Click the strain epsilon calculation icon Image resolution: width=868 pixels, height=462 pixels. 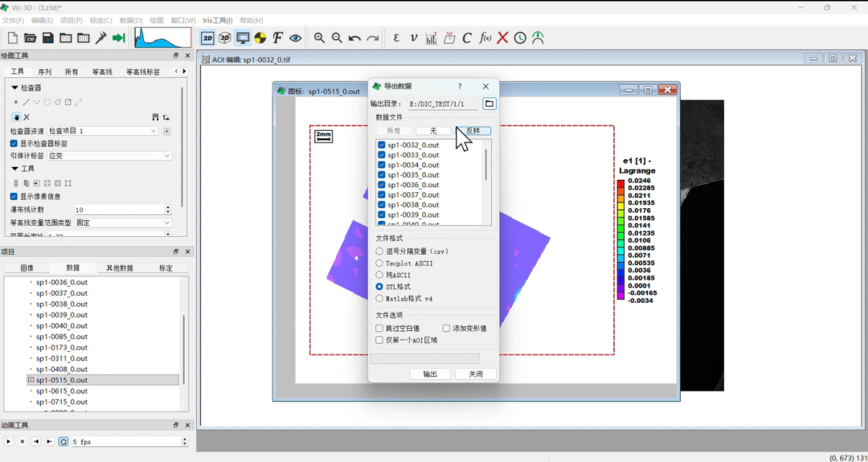coord(396,38)
